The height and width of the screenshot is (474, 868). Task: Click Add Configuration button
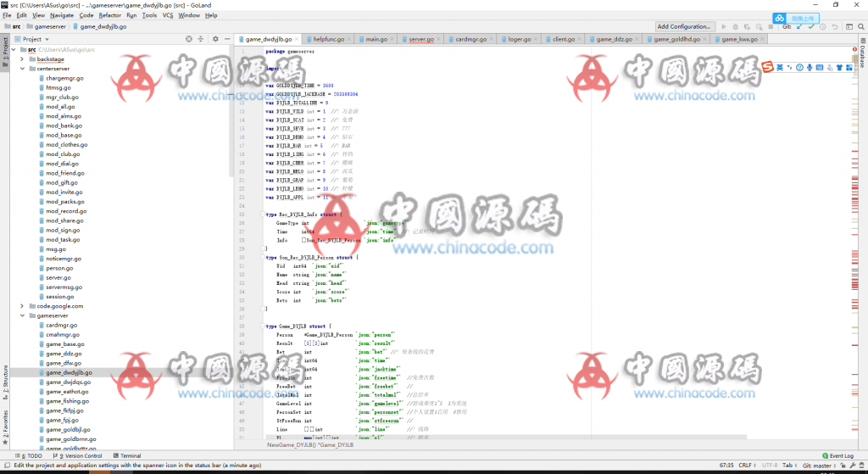point(684,26)
